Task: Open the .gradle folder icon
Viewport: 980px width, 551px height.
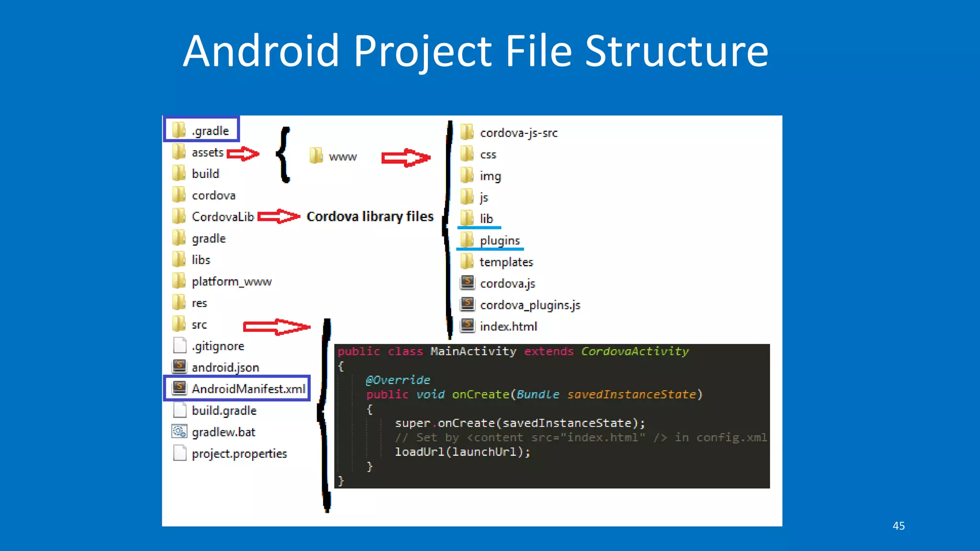Action: 179,130
